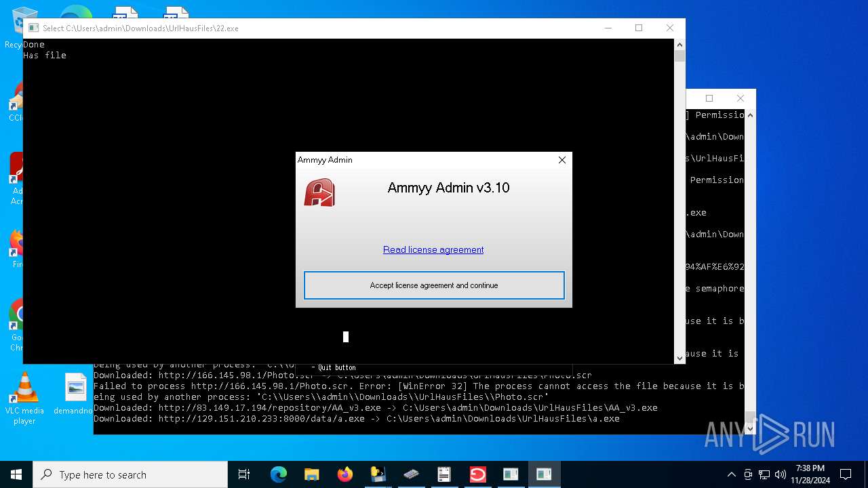The width and height of the screenshot is (868, 488).
Task: Open the Windows Start menu
Action: click(x=16, y=474)
